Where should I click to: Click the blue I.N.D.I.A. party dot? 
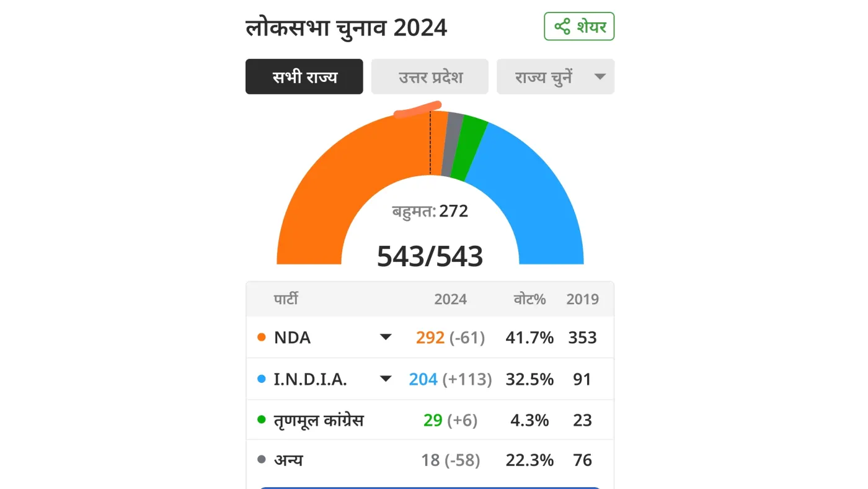coord(261,379)
